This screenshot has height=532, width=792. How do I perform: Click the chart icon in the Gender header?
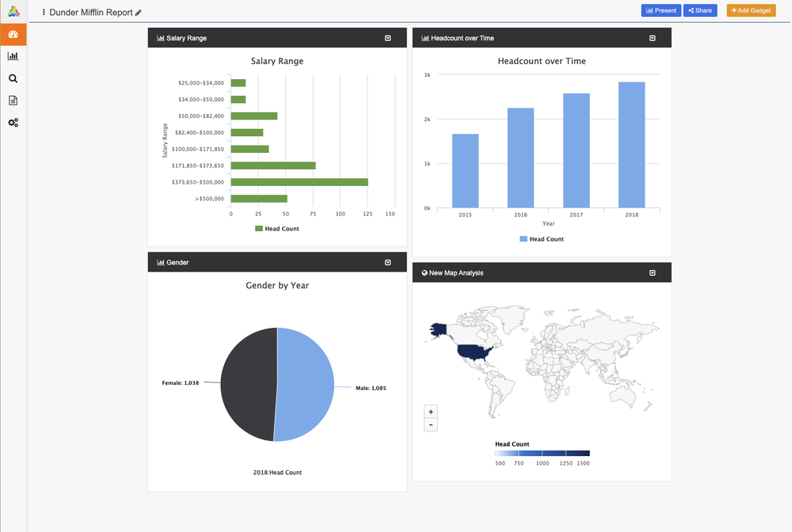tap(161, 263)
